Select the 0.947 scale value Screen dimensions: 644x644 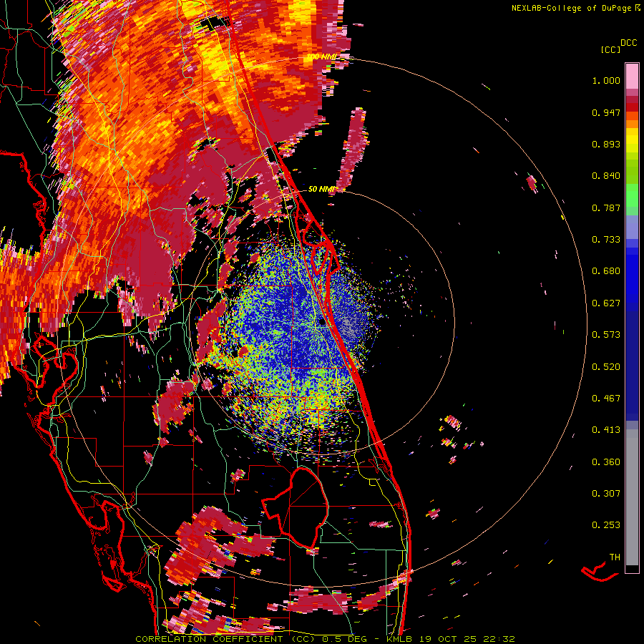[x=606, y=112]
